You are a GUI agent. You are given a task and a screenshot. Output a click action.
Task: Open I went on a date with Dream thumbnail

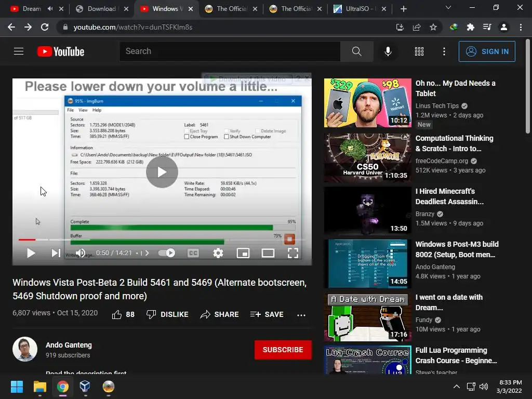pyautogui.click(x=367, y=317)
